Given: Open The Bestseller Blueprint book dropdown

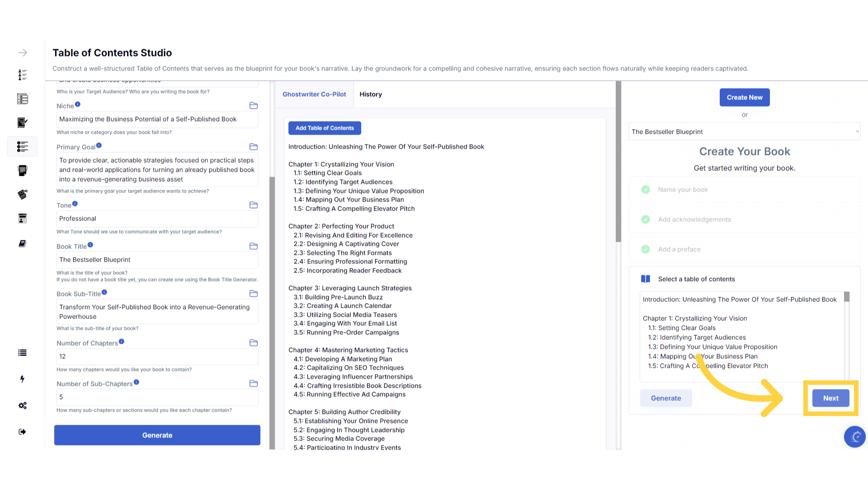Looking at the screenshot, I should [744, 132].
